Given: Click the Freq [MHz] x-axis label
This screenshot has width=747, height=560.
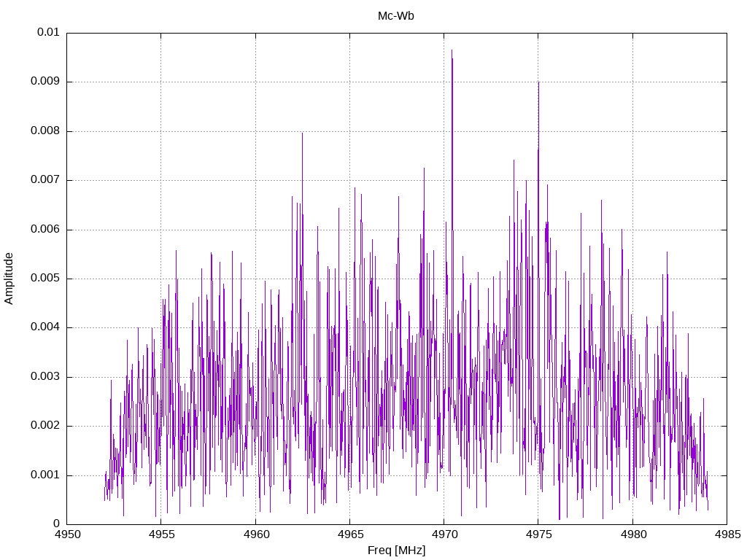Looking at the screenshot, I should [x=396, y=551].
